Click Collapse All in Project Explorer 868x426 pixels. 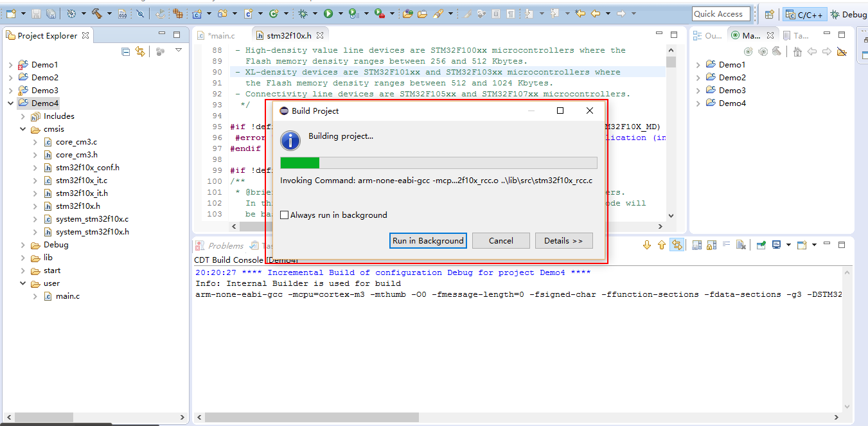tap(126, 51)
